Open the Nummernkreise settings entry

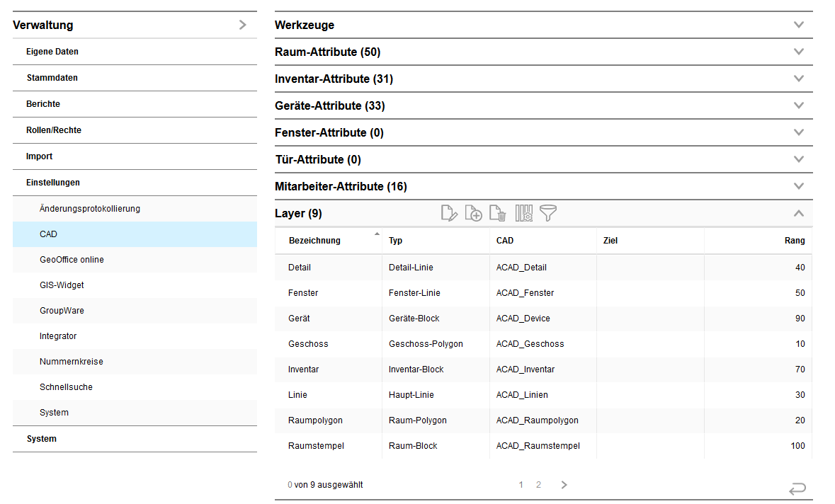71,362
